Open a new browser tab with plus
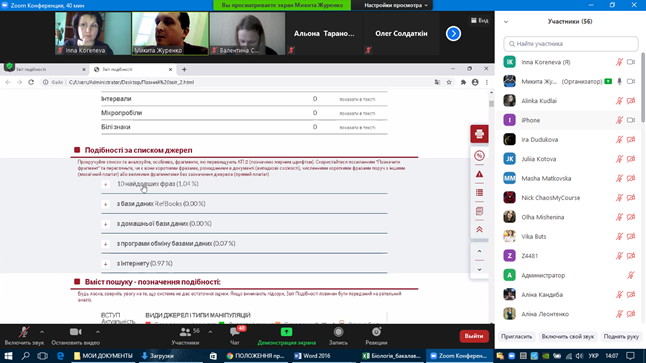The width and height of the screenshot is (646, 363). [184, 69]
